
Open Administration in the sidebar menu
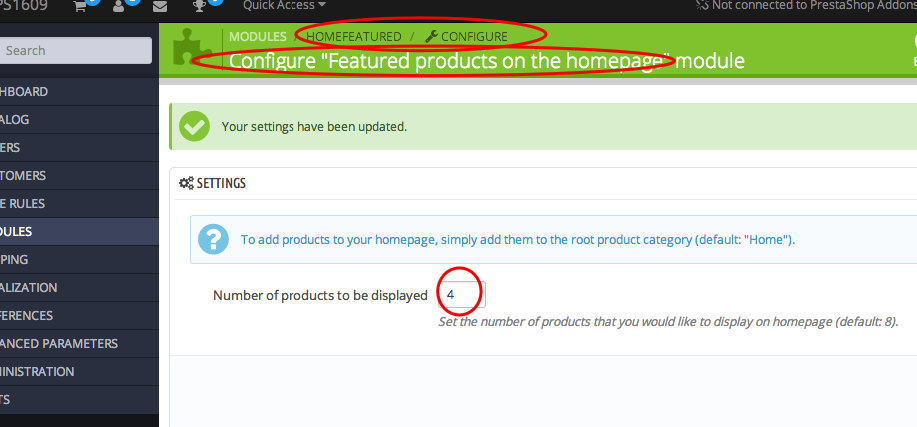pyautogui.click(x=80, y=371)
